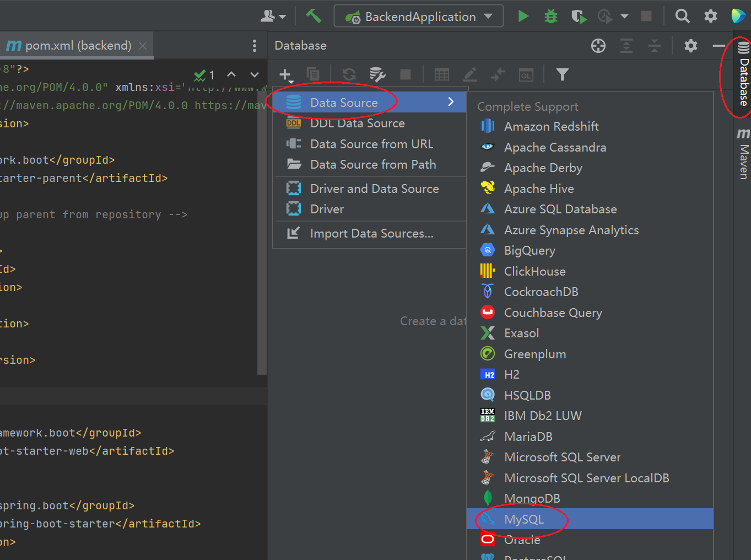Click the profiler run icon
This screenshot has width=751, height=560.
[605, 17]
